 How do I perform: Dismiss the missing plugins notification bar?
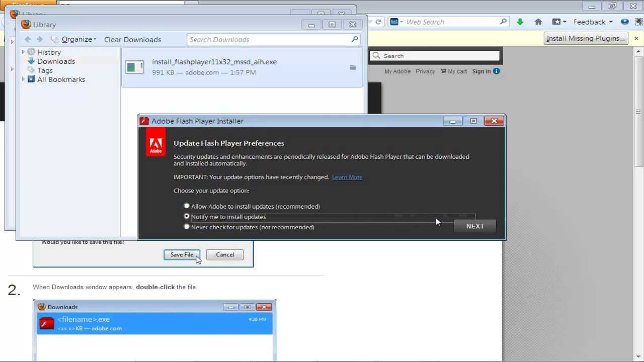point(636,38)
